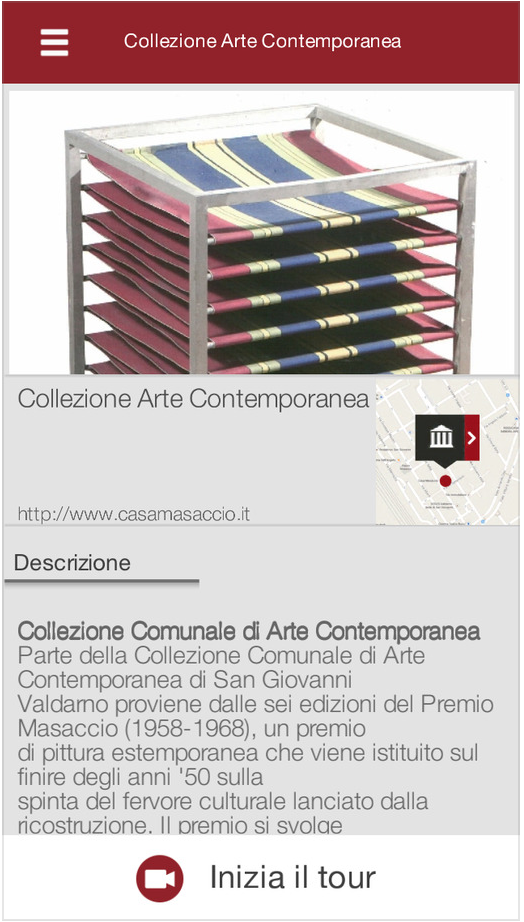Select the bold heading Collezione Comunale di Arte Contemporanea
524x922 pixels.
pyautogui.click(x=249, y=632)
